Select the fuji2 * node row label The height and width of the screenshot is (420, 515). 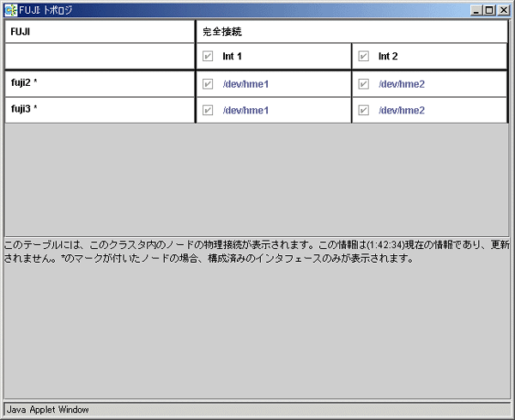tap(24, 82)
